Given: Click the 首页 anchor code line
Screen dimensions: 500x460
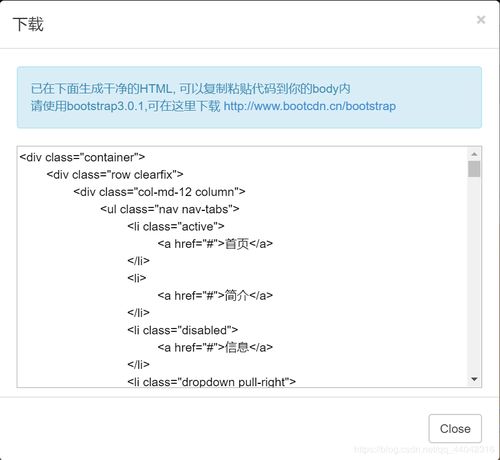Looking at the screenshot, I should point(215,244).
